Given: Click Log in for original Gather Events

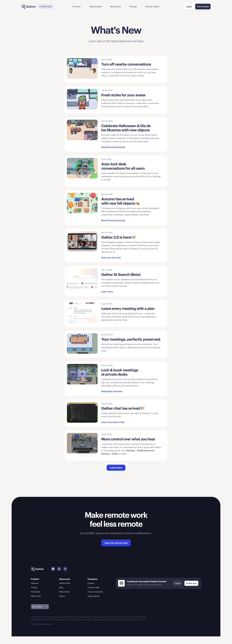Looking at the screenshot, I should point(178,583).
